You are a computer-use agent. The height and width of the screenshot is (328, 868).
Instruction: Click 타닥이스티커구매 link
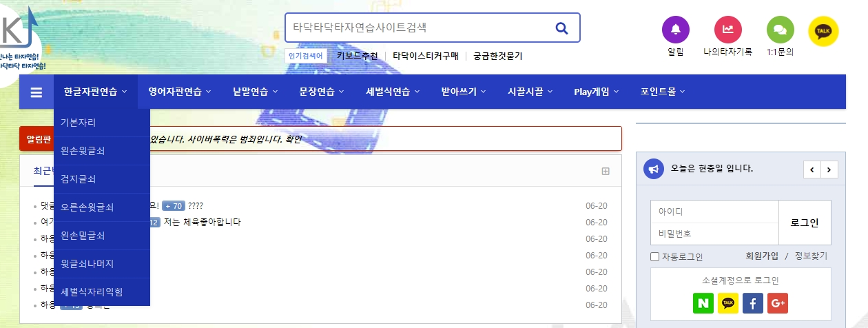425,57
